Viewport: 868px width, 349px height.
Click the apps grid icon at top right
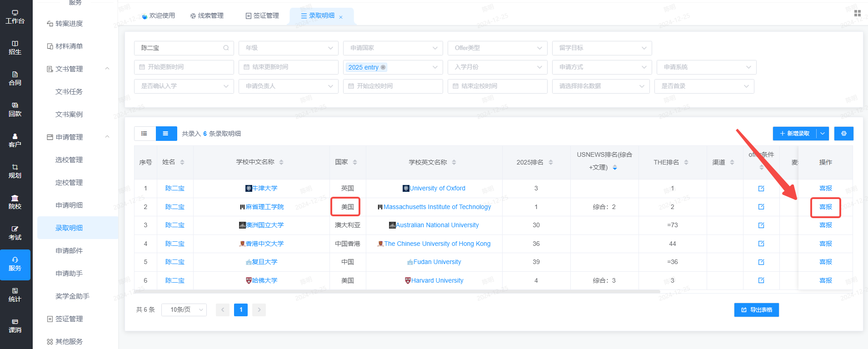[857, 13]
